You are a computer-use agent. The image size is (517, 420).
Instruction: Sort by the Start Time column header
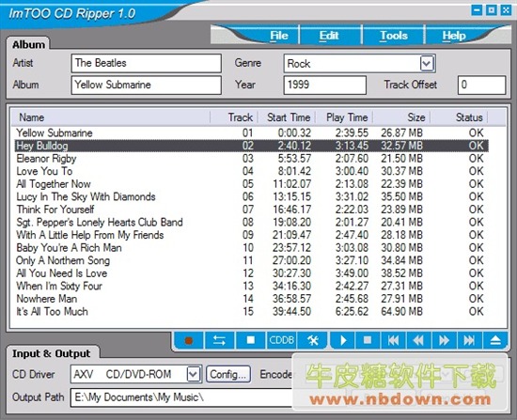[287, 117]
